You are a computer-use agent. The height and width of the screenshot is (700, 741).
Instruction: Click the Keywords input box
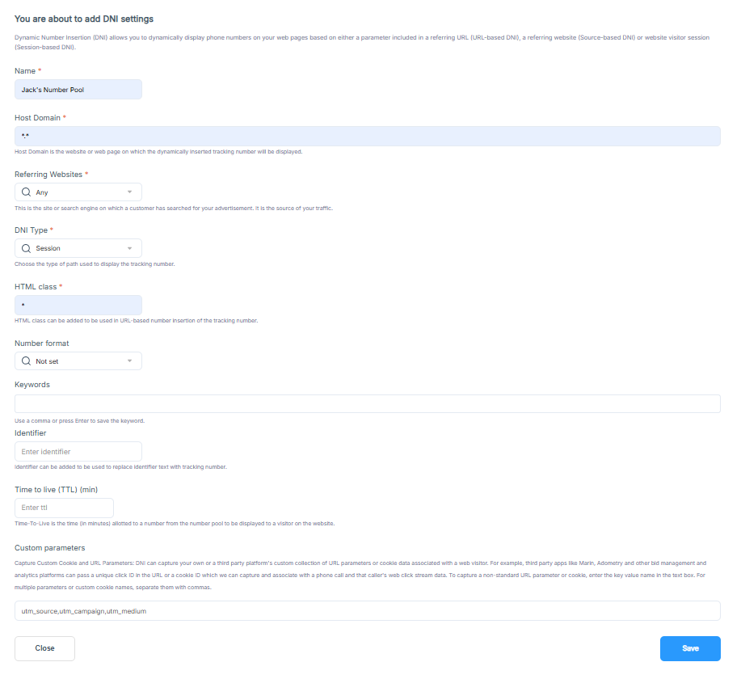(367, 403)
